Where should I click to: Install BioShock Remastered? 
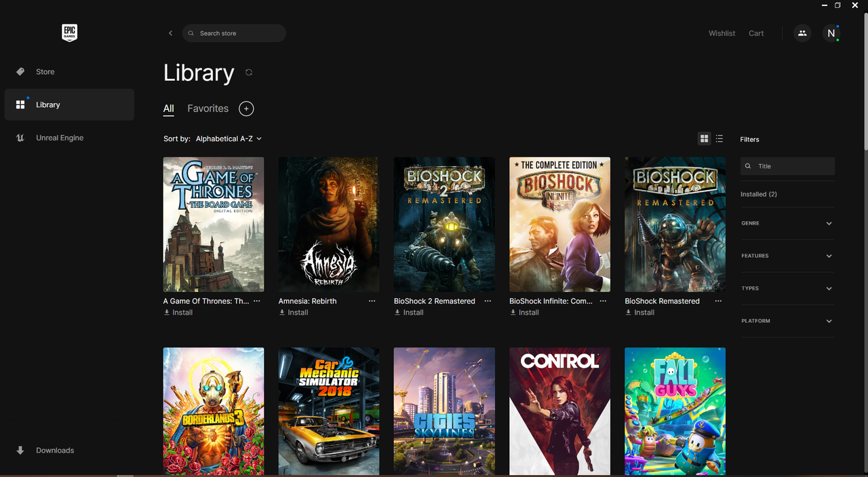click(639, 313)
